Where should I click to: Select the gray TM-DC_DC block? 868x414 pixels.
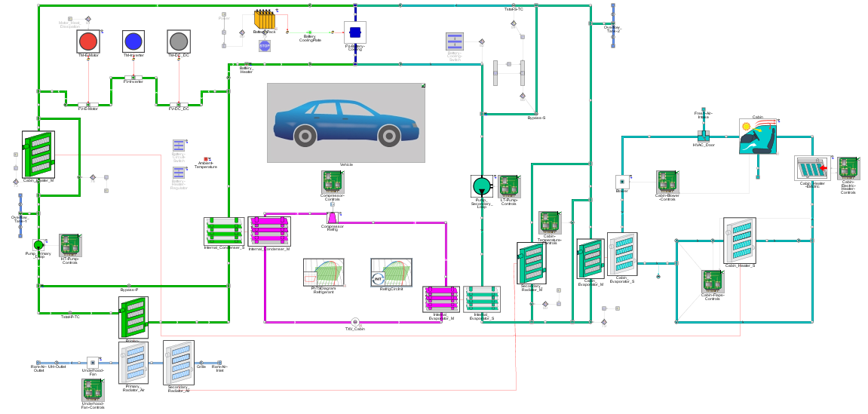[x=179, y=41]
